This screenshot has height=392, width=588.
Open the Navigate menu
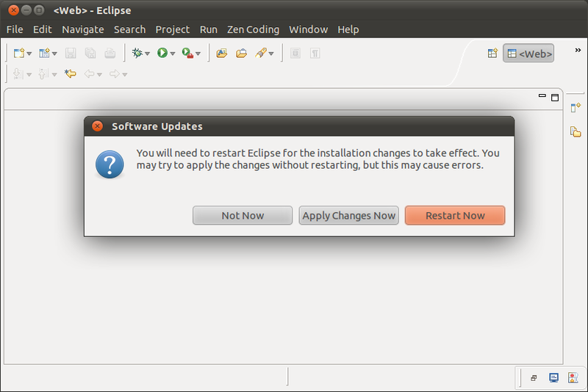(82, 29)
